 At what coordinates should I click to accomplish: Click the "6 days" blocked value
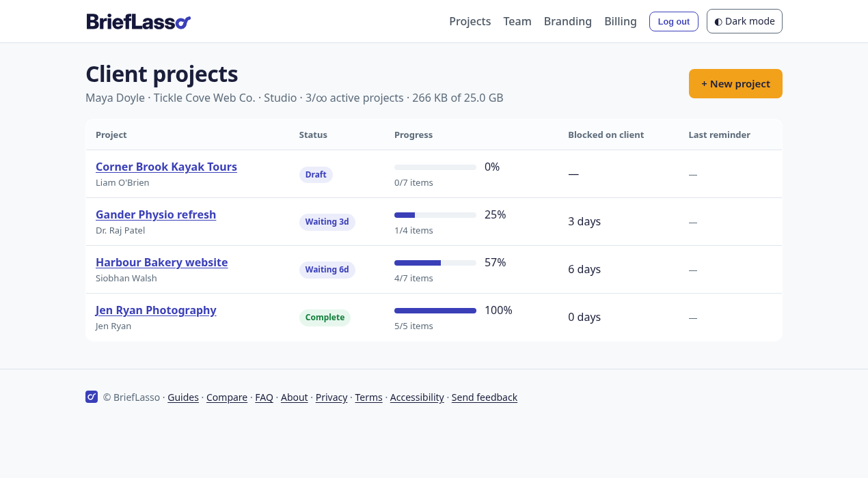584,269
